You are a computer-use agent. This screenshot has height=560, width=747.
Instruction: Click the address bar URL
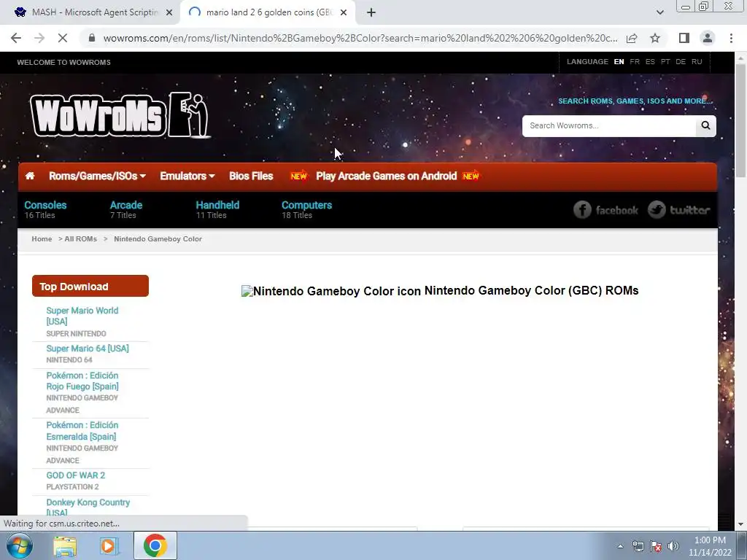[x=360, y=38]
